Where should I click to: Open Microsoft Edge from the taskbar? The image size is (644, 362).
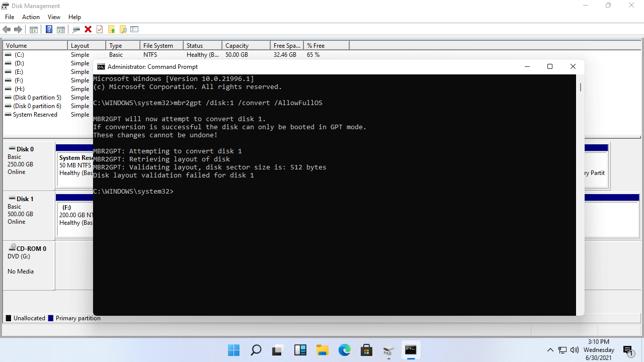[345, 350]
